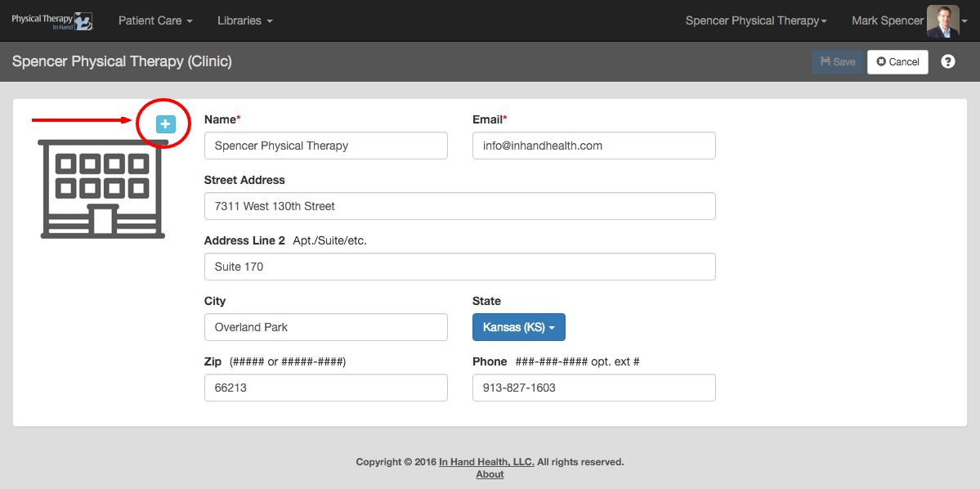Viewport: 980px width, 489px height.
Task: Open Mark Spencer's profile picture
Action: click(942, 20)
